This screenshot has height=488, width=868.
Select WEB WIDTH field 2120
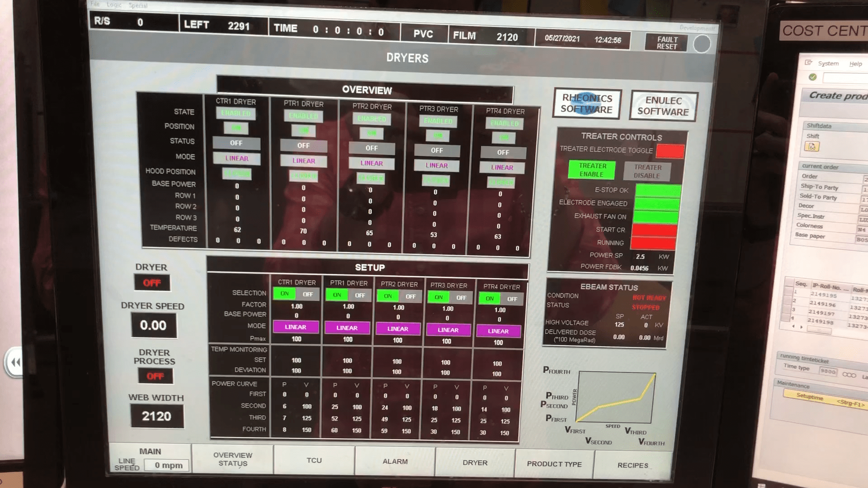[156, 416]
